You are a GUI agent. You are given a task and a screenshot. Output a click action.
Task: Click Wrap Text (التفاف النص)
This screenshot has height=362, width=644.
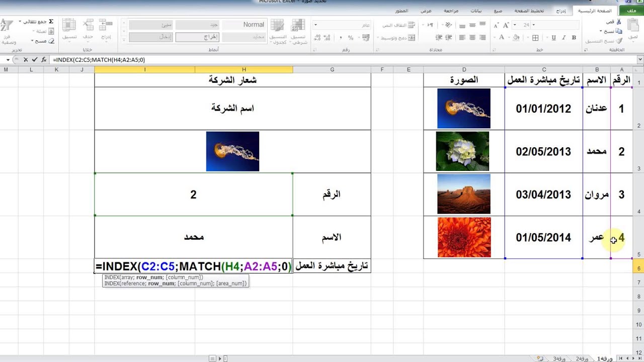[x=399, y=25]
